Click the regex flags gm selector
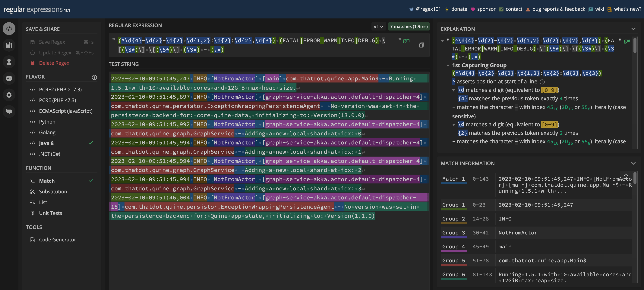 click(406, 40)
